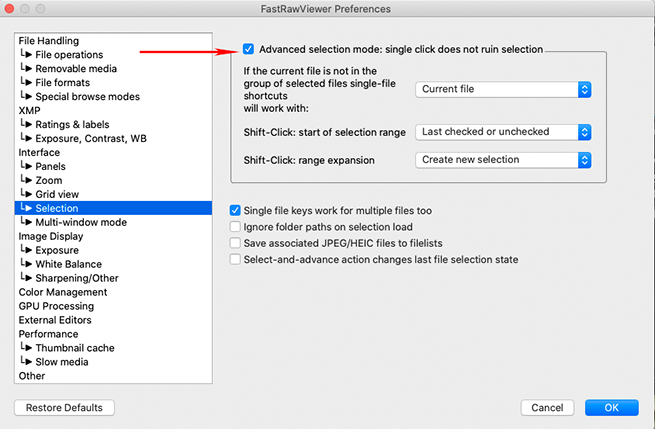This screenshot has width=655, height=429.
Task: Uncheck Single file keys work for multiple files
Action: tap(236, 211)
